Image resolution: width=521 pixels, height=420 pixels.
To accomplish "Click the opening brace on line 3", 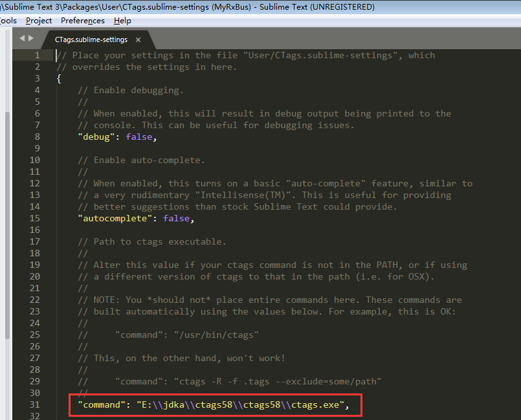I will tap(59, 79).
